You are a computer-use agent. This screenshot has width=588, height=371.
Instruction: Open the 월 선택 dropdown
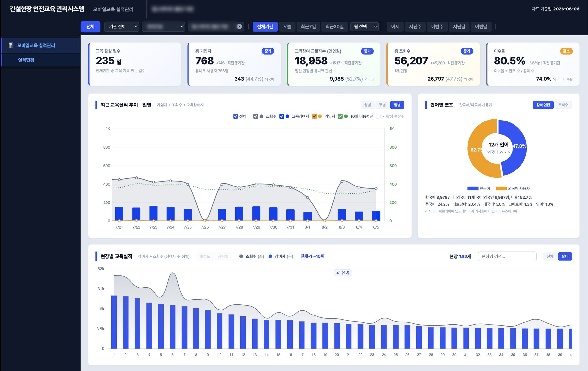coord(364,27)
